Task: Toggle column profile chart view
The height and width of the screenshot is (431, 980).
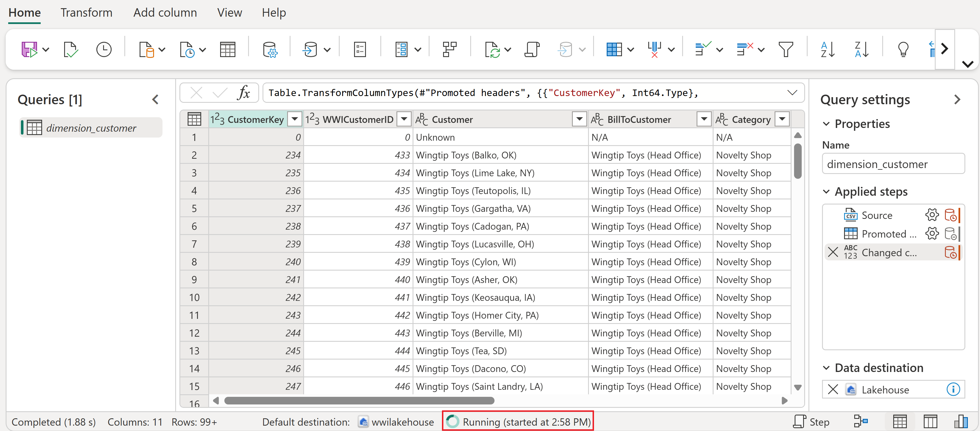Action: 961,421
